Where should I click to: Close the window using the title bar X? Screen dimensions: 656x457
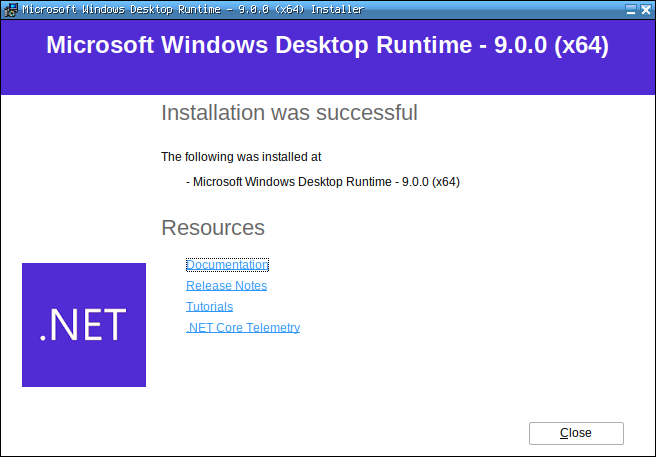[645, 9]
